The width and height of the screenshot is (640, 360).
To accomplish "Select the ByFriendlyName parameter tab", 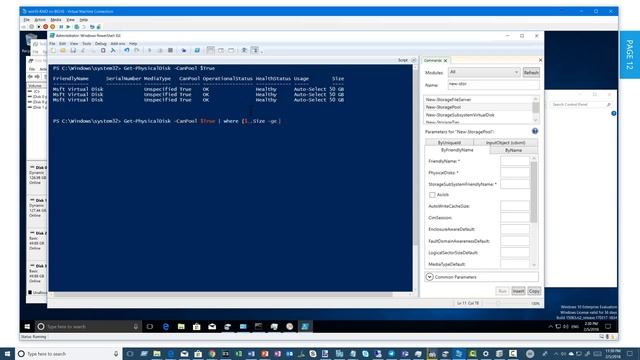I will (457, 150).
